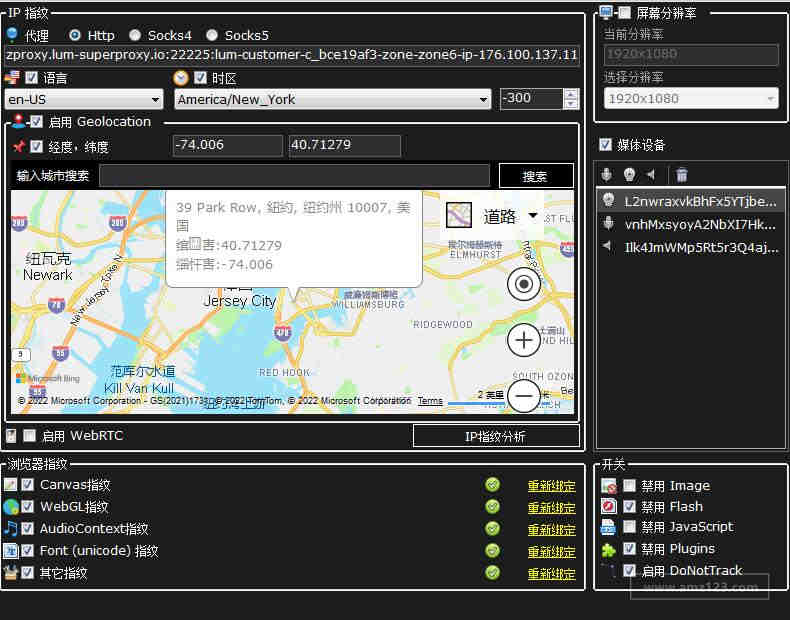The image size is (790, 620).
Task: Toggle the Font (unicode) 指纹 checkbox
Action: pos(28,550)
